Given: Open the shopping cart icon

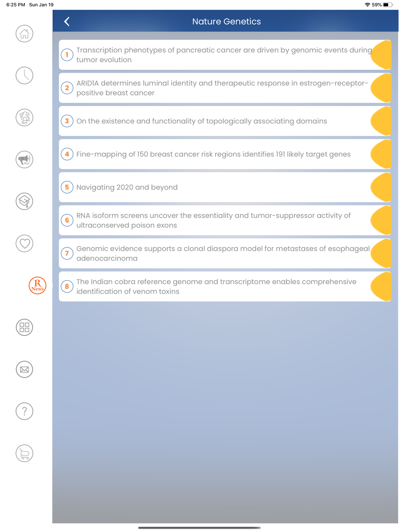Looking at the screenshot, I should [x=24, y=453].
